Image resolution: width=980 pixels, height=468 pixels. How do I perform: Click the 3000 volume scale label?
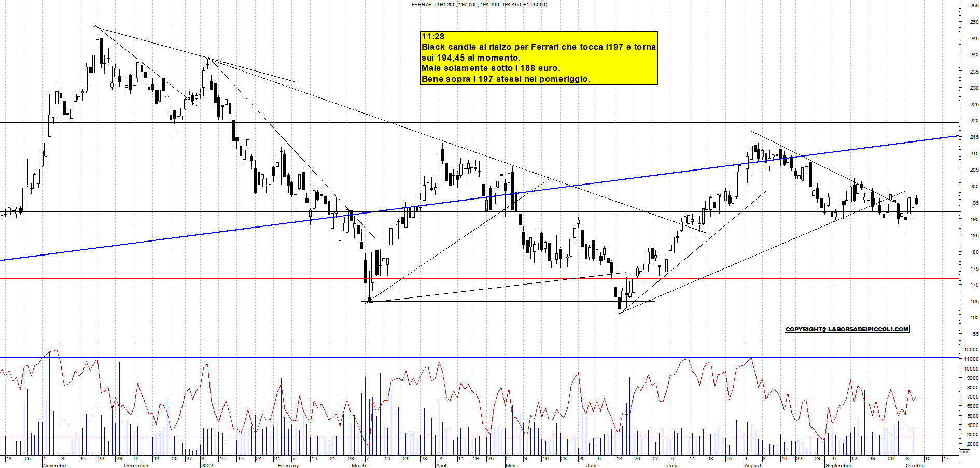pos(973,434)
